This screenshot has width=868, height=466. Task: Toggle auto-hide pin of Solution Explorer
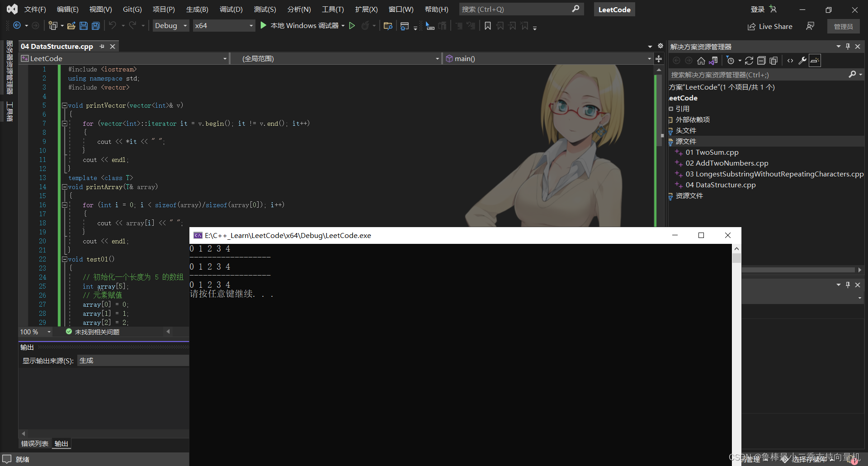click(848, 47)
